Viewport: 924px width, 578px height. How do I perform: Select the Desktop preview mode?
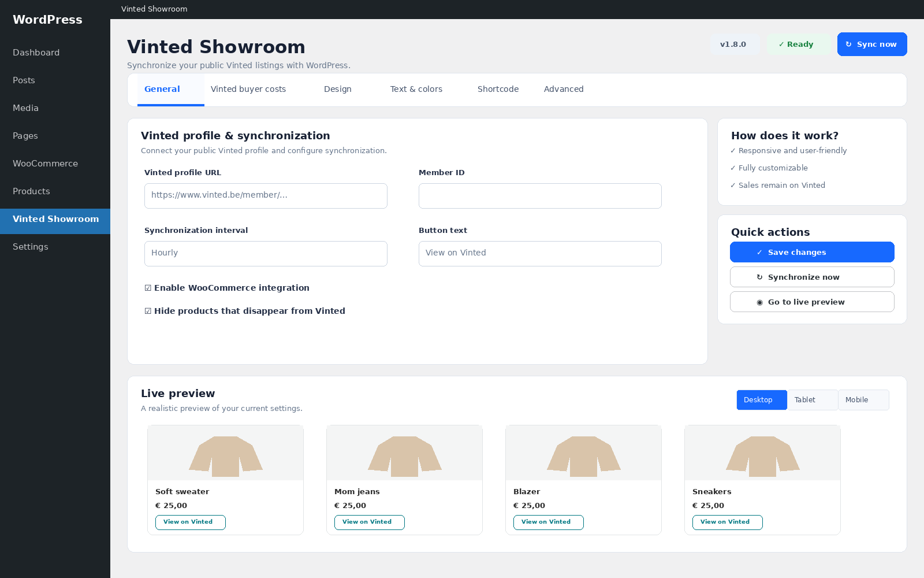[x=761, y=400]
